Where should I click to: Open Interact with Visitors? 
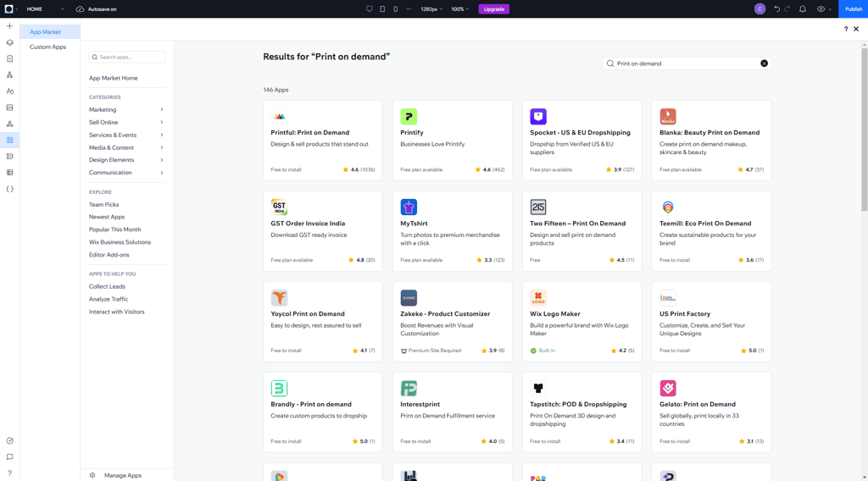117,312
